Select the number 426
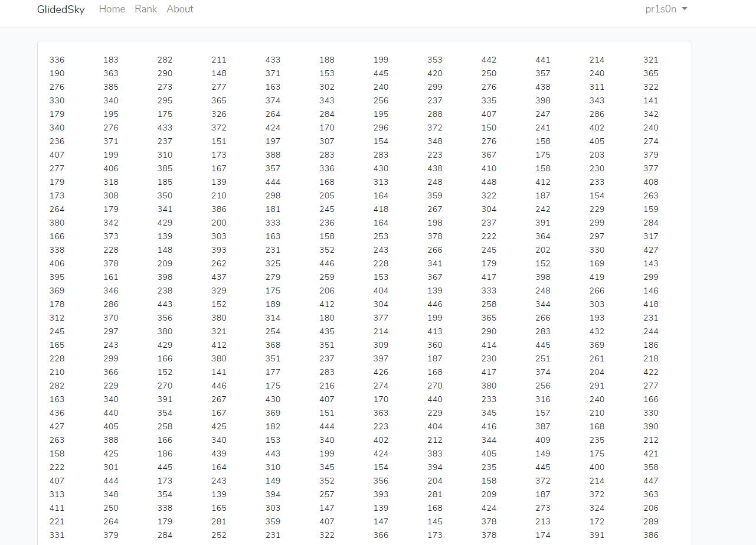The height and width of the screenshot is (545, 756). coord(381,372)
